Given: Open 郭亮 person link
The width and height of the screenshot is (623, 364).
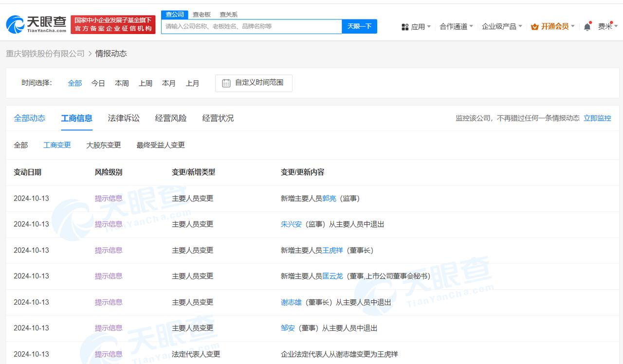Looking at the screenshot, I should (329, 199).
